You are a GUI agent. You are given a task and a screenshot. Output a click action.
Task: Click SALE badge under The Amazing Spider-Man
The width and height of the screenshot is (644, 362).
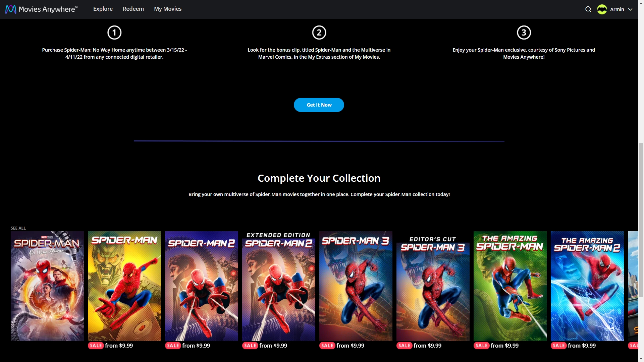(x=481, y=346)
